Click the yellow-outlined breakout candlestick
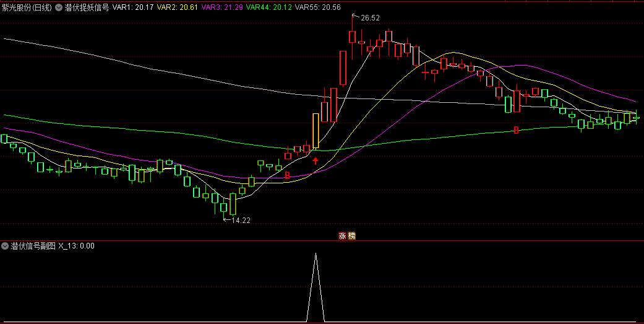This screenshot has width=644, height=324. [316, 131]
